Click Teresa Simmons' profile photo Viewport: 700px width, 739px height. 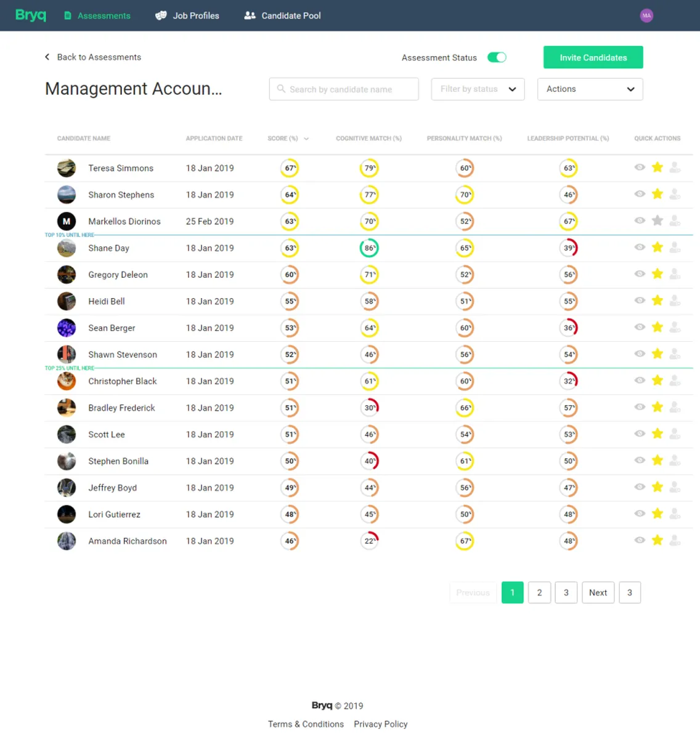click(67, 168)
